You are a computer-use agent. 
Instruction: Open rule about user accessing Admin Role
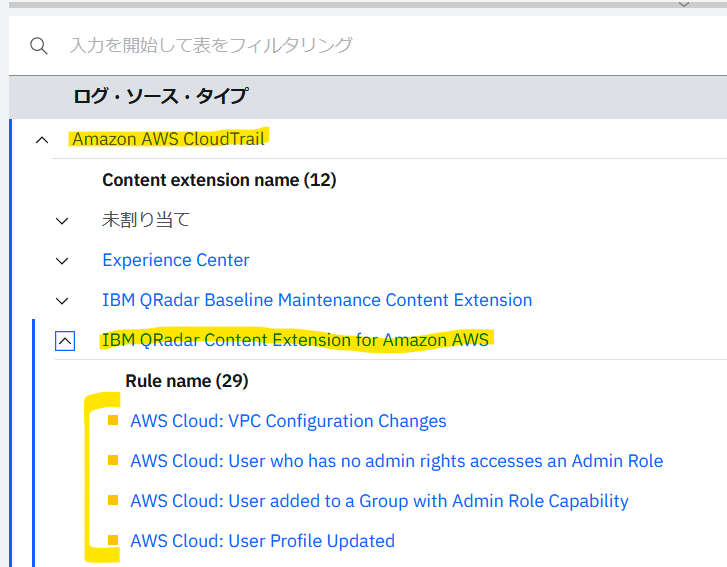396,461
